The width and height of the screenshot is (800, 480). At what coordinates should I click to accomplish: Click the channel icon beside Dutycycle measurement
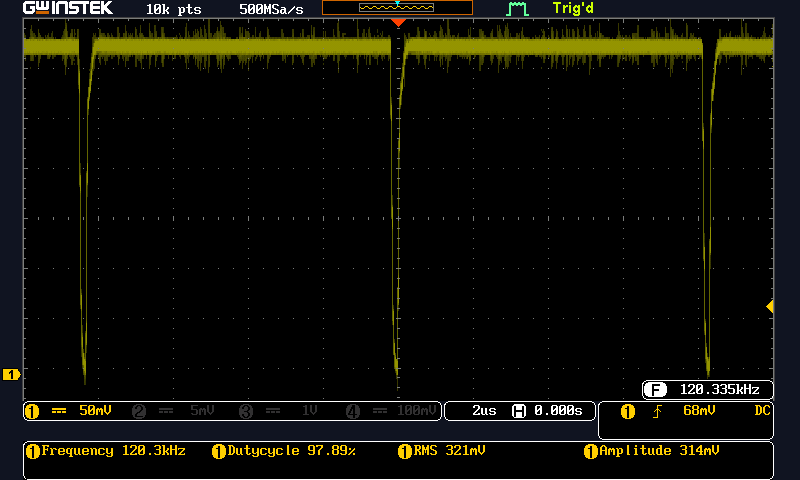[218, 451]
